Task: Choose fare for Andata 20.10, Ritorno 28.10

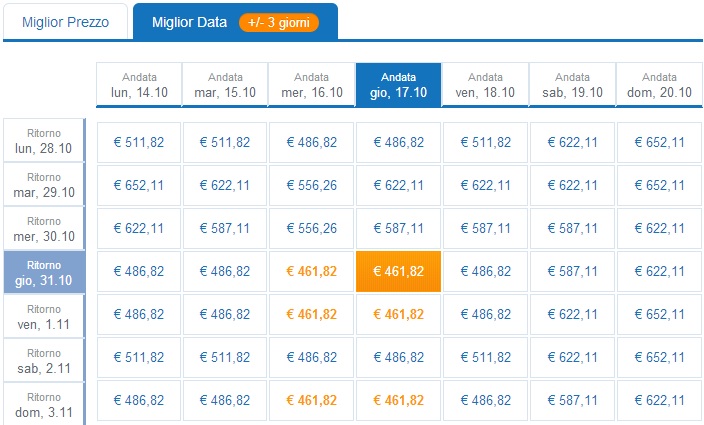Action: pyautogui.click(x=659, y=142)
